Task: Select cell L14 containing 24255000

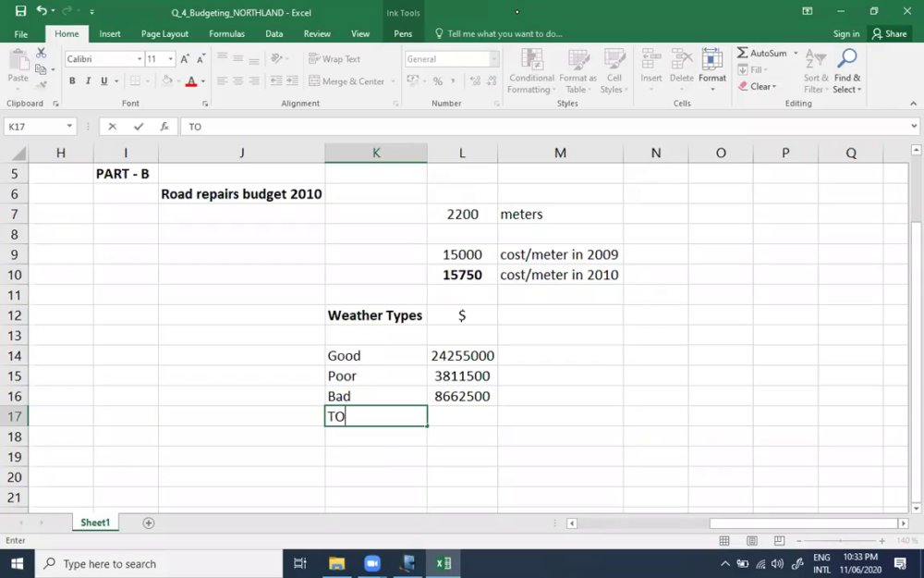Action: click(462, 356)
